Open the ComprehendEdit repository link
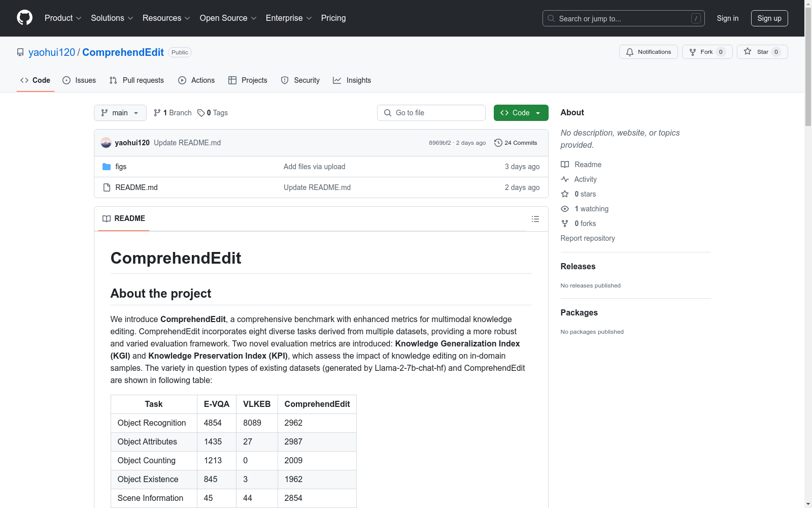 click(123, 52)
